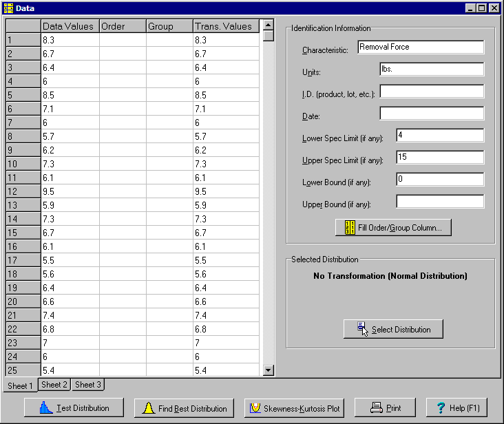
Task: Click Select Distribution button
Action: (393, 329)
